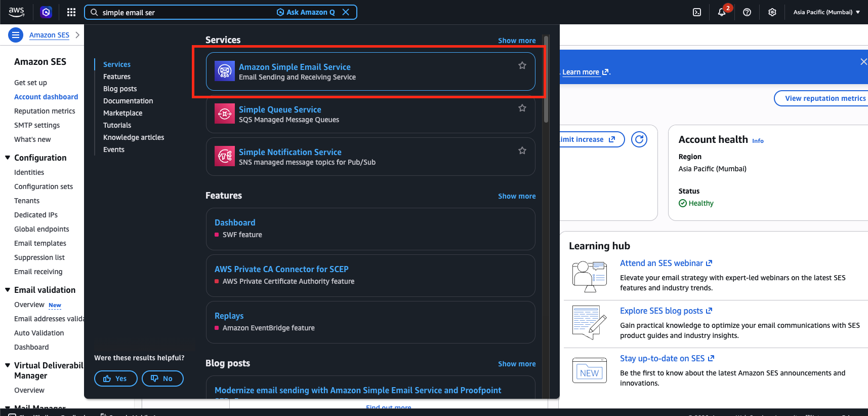The image size is (868, 416).
Task: Open the help question mark icon
Action: pos(747,12)
